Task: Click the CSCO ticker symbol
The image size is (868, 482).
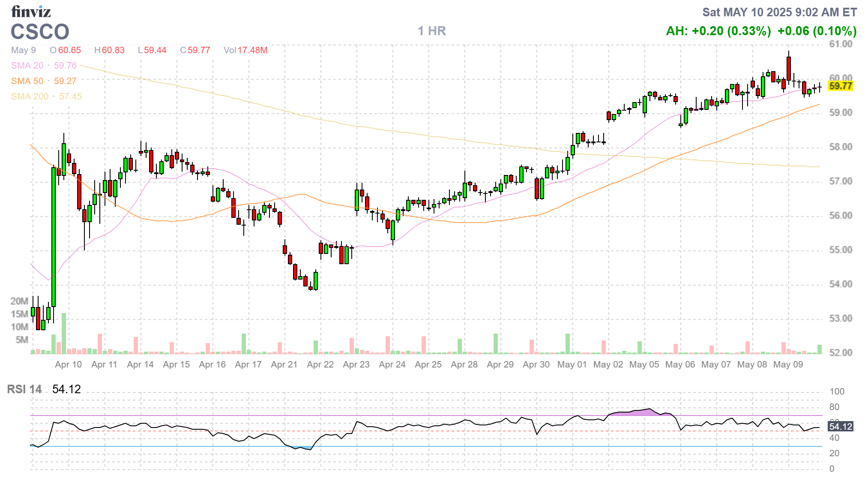Action: 40,32
